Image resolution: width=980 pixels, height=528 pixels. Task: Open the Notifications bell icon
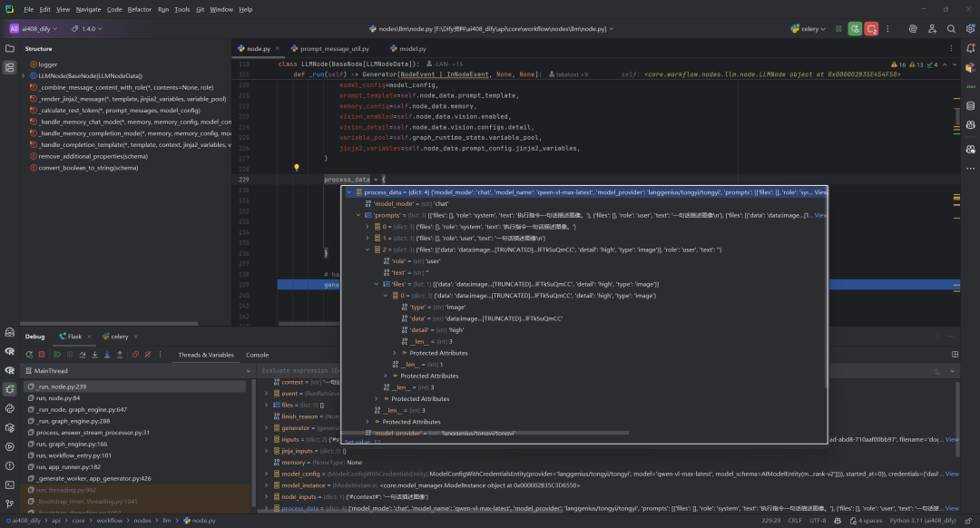(x=970, y=48)
